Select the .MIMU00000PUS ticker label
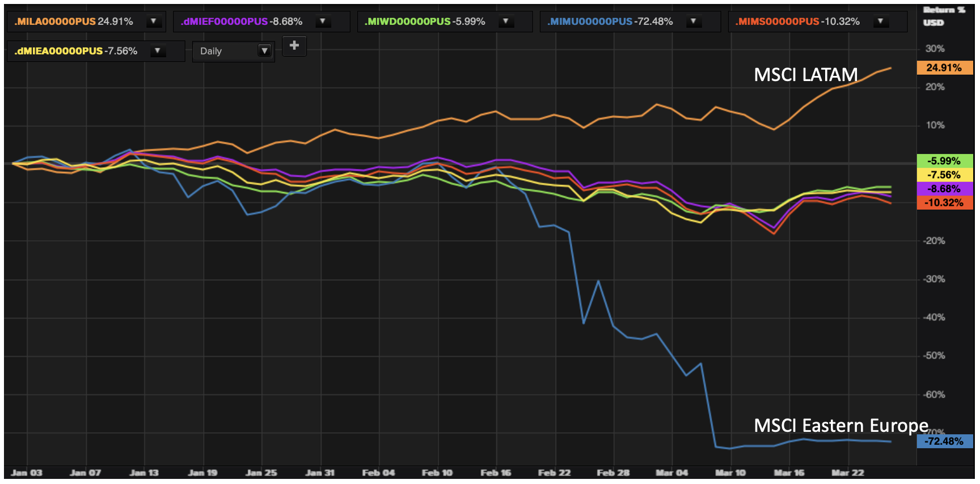This screenshot has width=980, height=484. (x=590, y=22)
